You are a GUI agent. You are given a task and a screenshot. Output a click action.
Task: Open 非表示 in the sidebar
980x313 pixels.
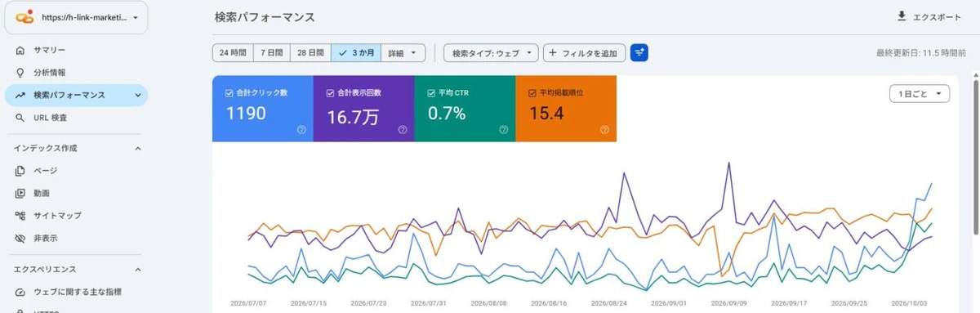76,238
